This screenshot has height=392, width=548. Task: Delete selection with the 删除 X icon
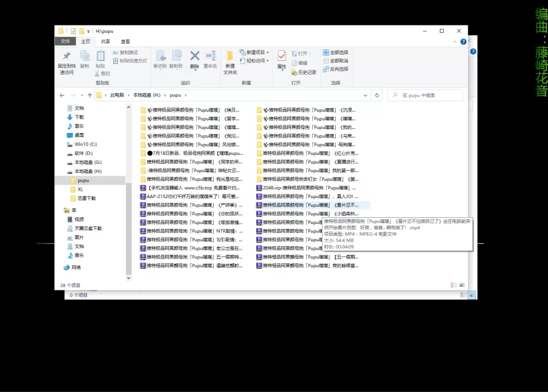(x=195, y=59)
